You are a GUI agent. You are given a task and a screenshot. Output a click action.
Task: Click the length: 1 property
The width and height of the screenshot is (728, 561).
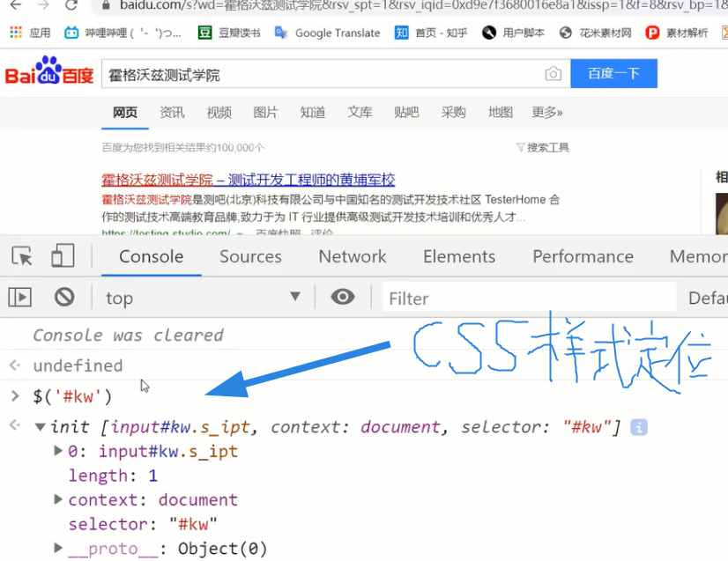114,476
